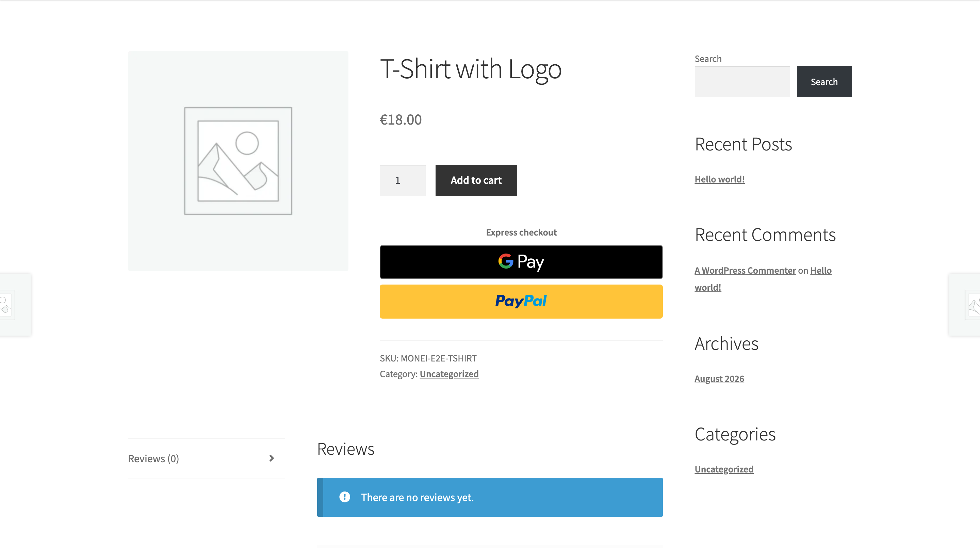The image size is (980, 548).
Task: Click the €18.00 price
Action: pyautogui.click(x=401, y=119)
